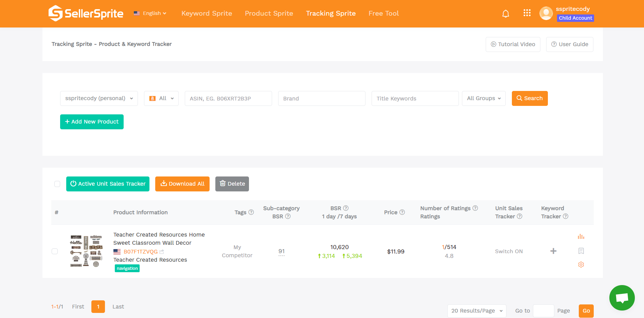Tick the select-all checkbox above the table
This screenshot has height=318, width=644.
point(57,184)
